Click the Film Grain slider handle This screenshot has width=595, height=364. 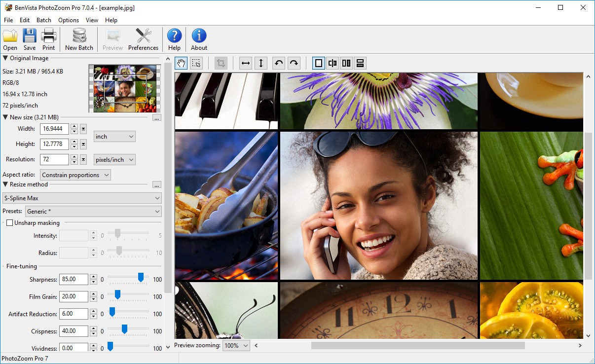click(x=117, y=294)
